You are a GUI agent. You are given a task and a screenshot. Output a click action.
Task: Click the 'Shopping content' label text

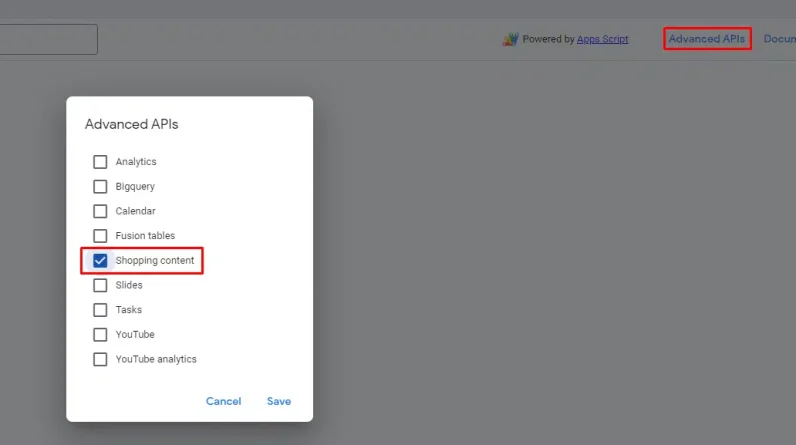pyautogui.click(x=155, y=261)
